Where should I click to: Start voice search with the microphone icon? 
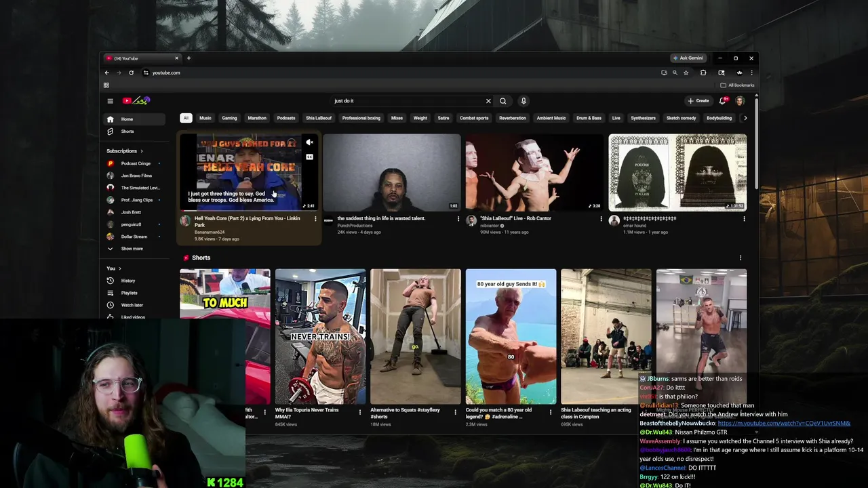[x=524, y=101]
